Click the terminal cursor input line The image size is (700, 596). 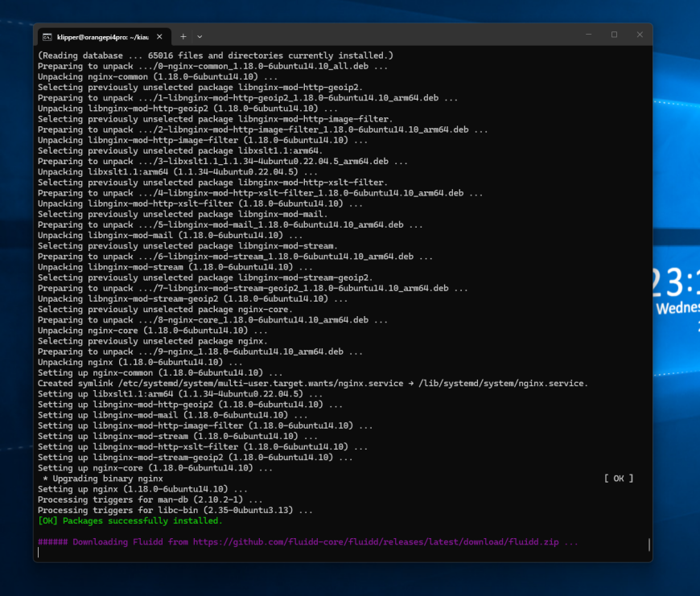pos(343,553)
